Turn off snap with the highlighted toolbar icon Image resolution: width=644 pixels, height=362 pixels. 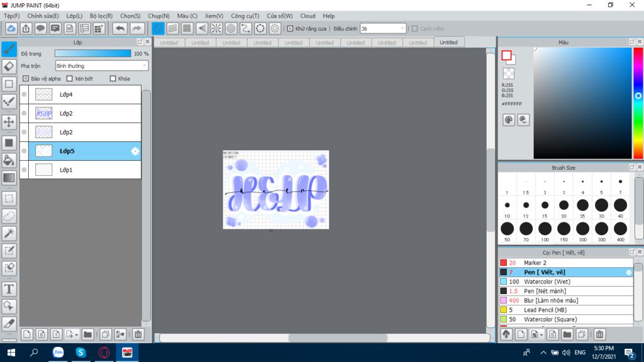(158, 28)
